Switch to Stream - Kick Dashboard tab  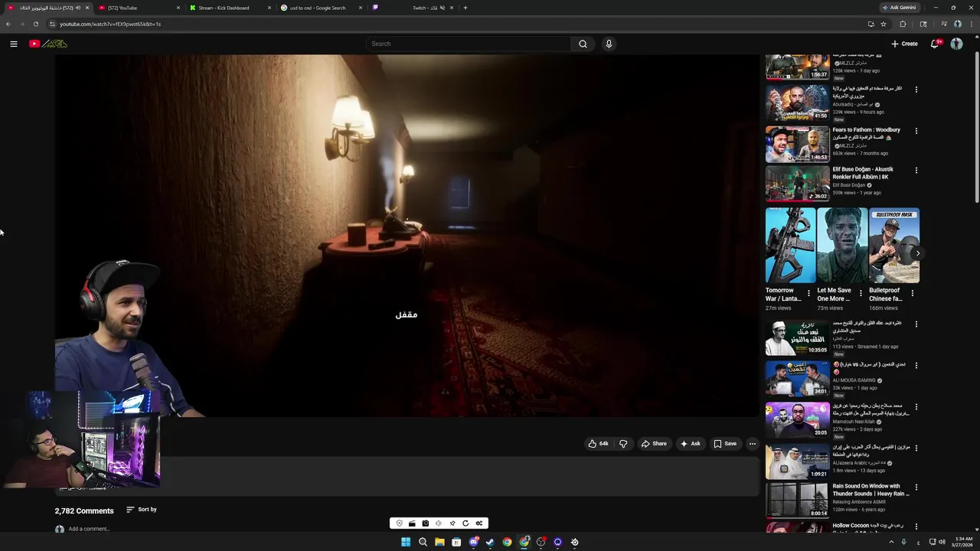tap(230, 8)
